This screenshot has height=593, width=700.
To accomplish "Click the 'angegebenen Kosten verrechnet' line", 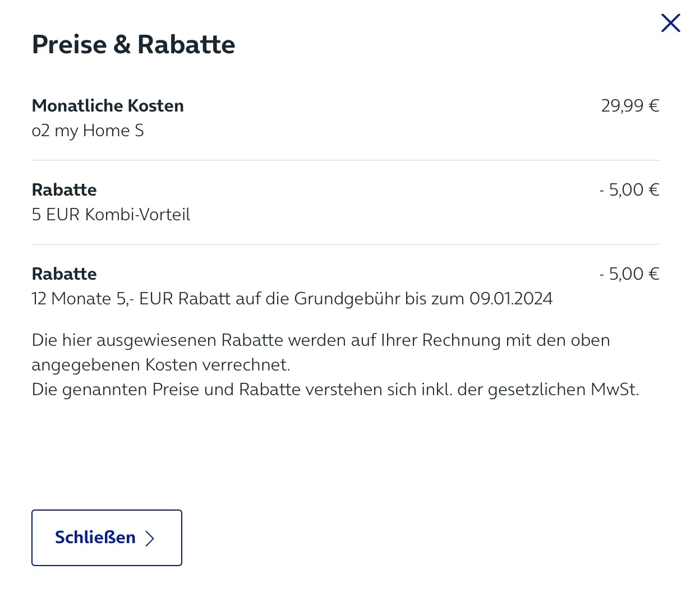I will [x=160, y=365].
